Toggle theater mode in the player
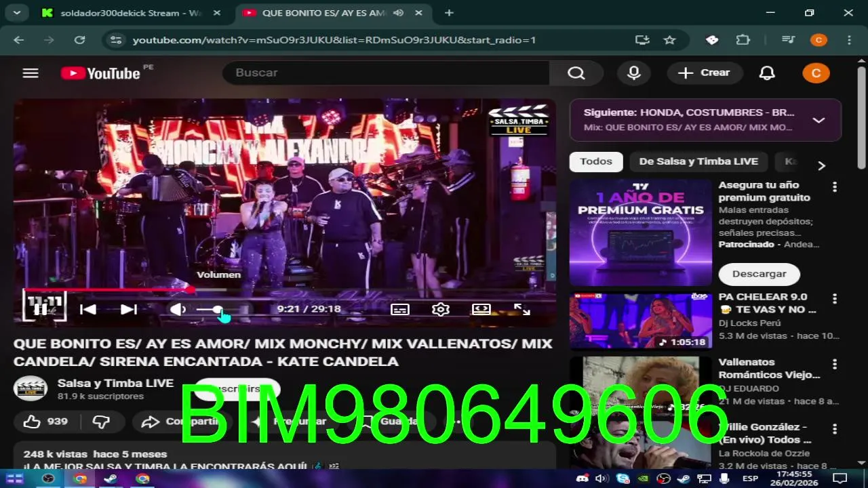 (x=481, y=309)
